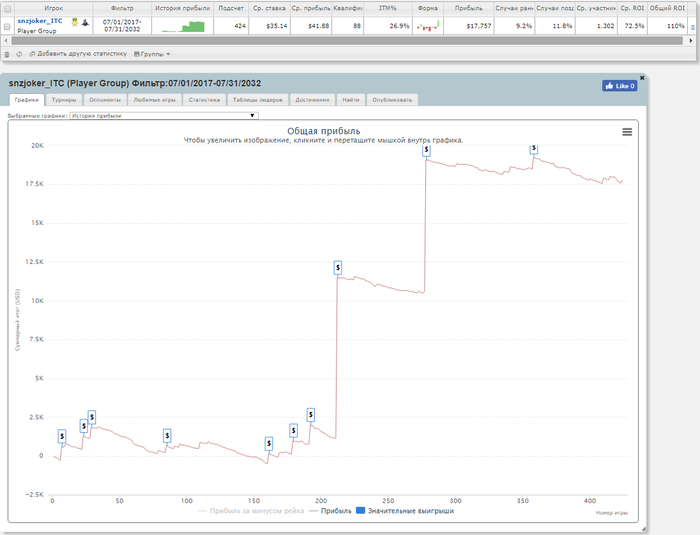The height and width of the screenshot is (535, 700).
Task: Sort by the 'Ср. ROI' column header
Action: tap(632, 8)
